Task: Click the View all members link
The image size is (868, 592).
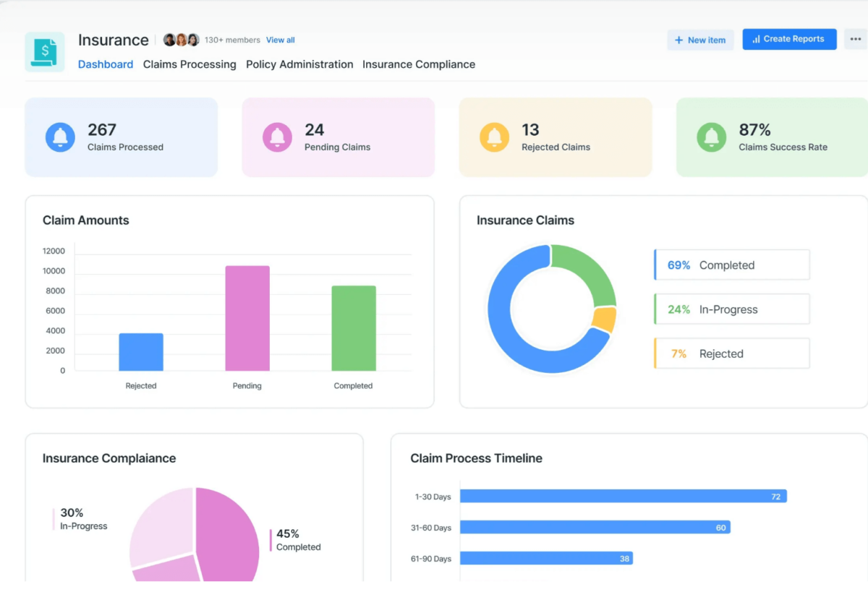Action: [x=280, y=40]
